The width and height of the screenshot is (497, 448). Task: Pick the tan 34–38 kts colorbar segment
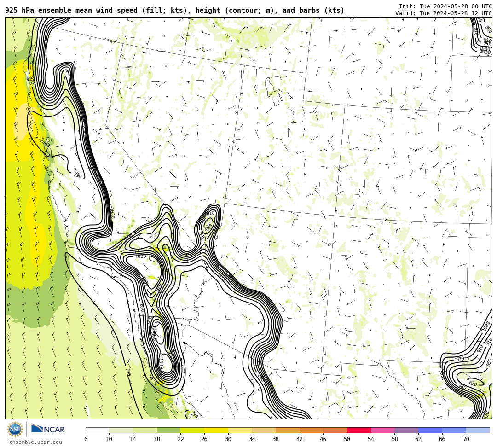click(264, 430)
